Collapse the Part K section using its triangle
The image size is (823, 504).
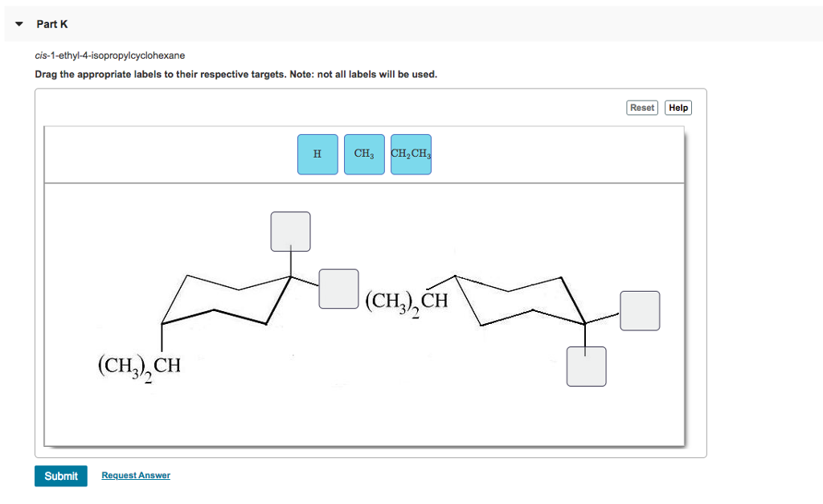[x=18, y=23]
